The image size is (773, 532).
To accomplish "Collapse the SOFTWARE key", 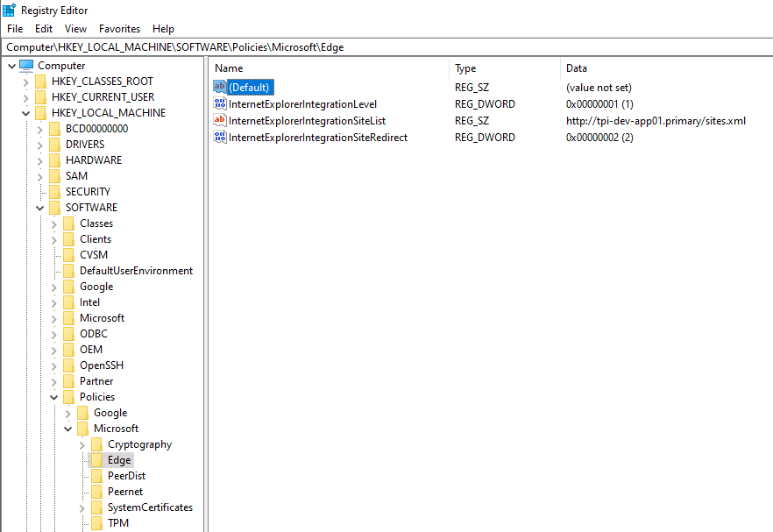I will [40, 208].
